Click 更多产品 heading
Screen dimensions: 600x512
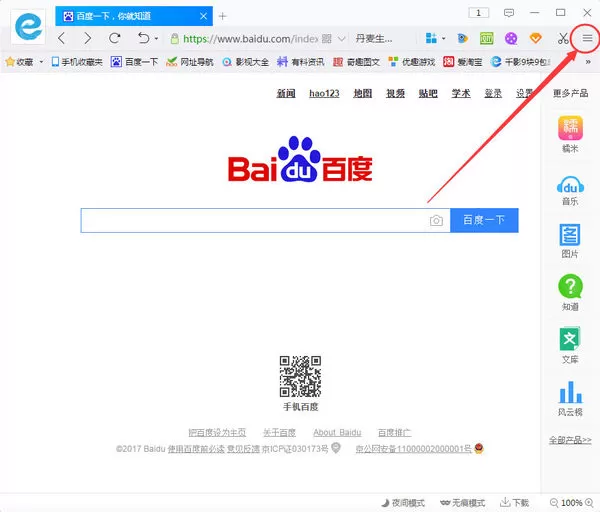coord(571,93)
